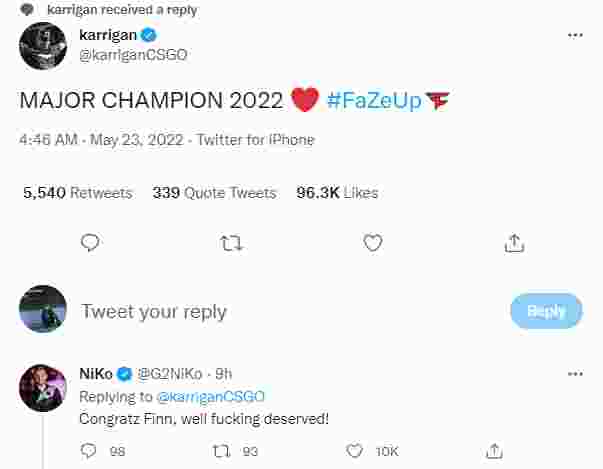Screen dimensions: 603x469
Task: View the 339 Quote Tweets list
Action: [x=215, y=193]
